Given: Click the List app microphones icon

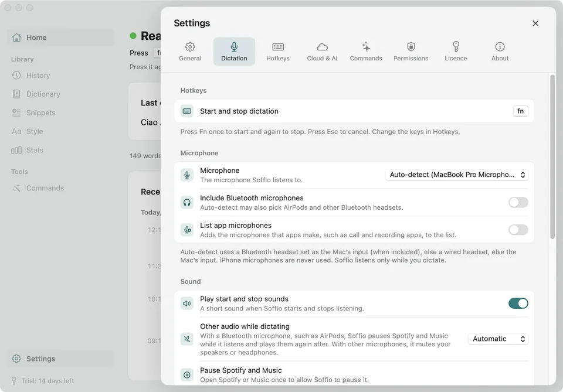Looking at the screenshot, I should (x=186, y=230).
